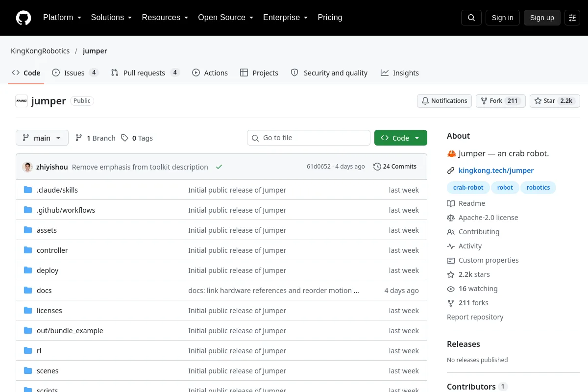Click the Star button

click(555, 101)
